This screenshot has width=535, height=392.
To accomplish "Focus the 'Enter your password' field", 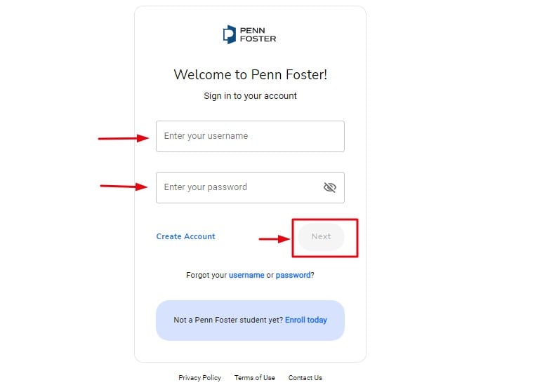I will click(235, 187).
